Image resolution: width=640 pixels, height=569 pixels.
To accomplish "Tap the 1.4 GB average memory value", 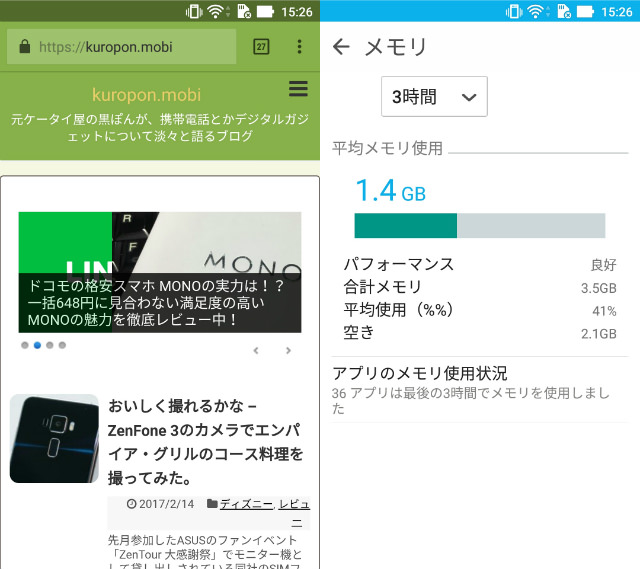I will [391, 190].
